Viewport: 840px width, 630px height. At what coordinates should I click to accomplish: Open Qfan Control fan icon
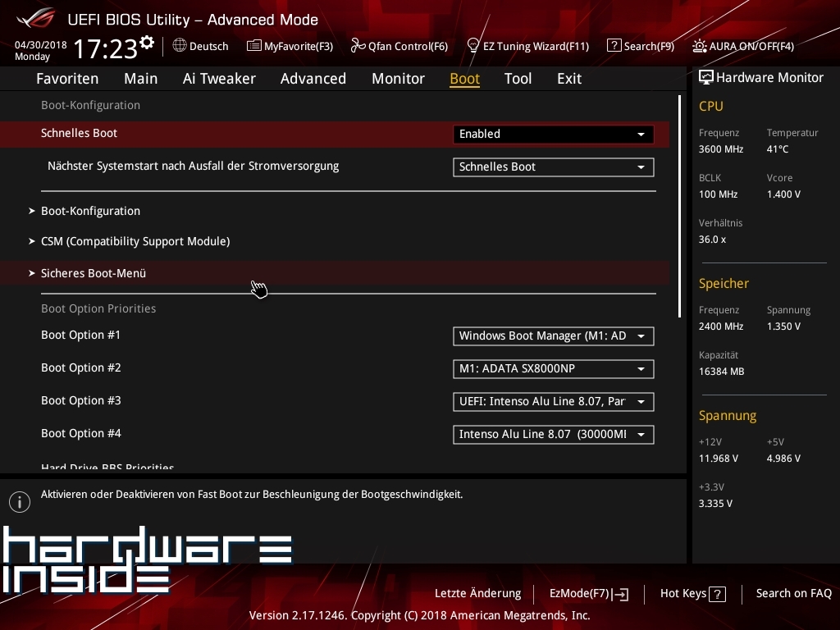click(x=358, y=46)
